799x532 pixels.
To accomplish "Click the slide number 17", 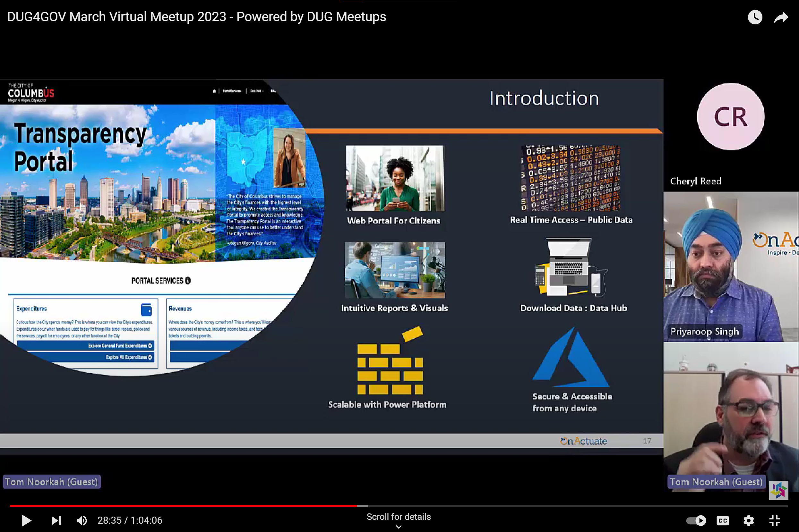I will (647, 441).
